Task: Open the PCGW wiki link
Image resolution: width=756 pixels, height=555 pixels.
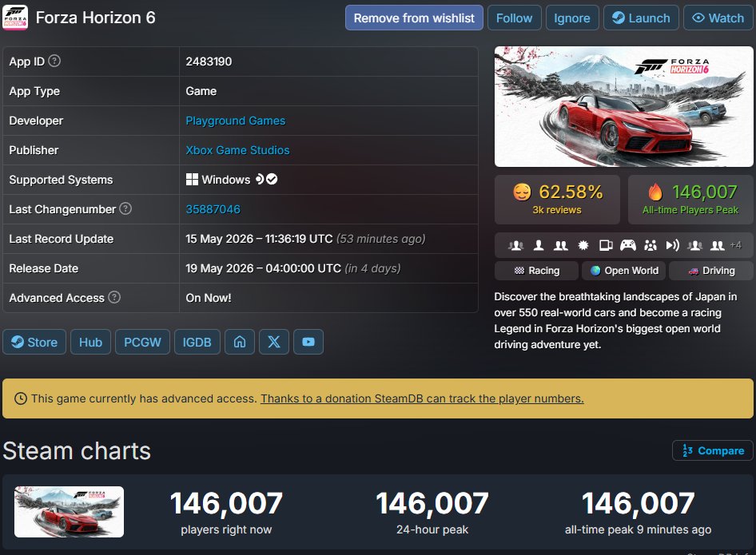Action: point(142,342)
